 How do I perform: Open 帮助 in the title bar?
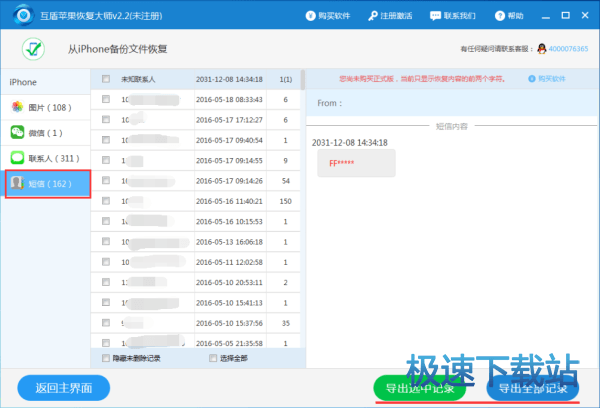[509, 16]
